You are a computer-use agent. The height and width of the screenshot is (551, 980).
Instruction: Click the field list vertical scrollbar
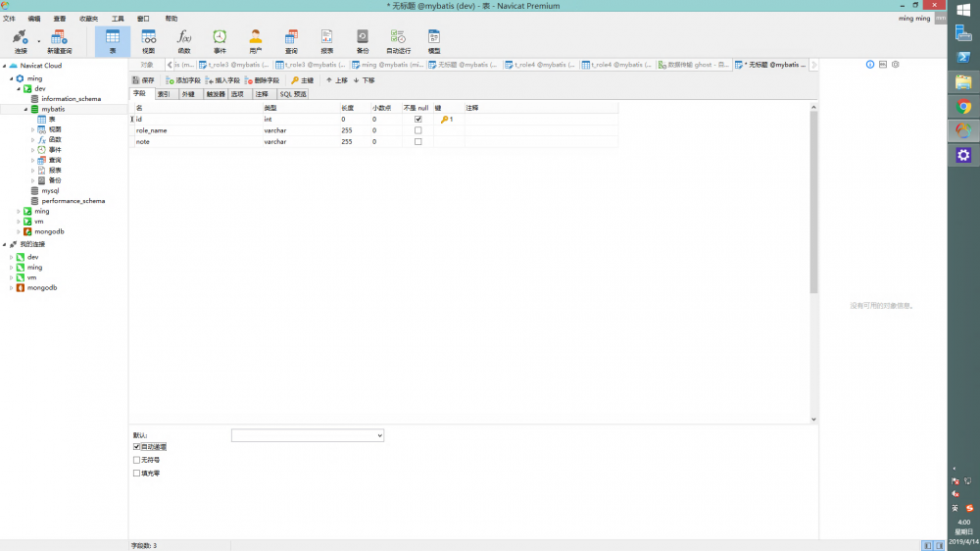click(813, 201)
